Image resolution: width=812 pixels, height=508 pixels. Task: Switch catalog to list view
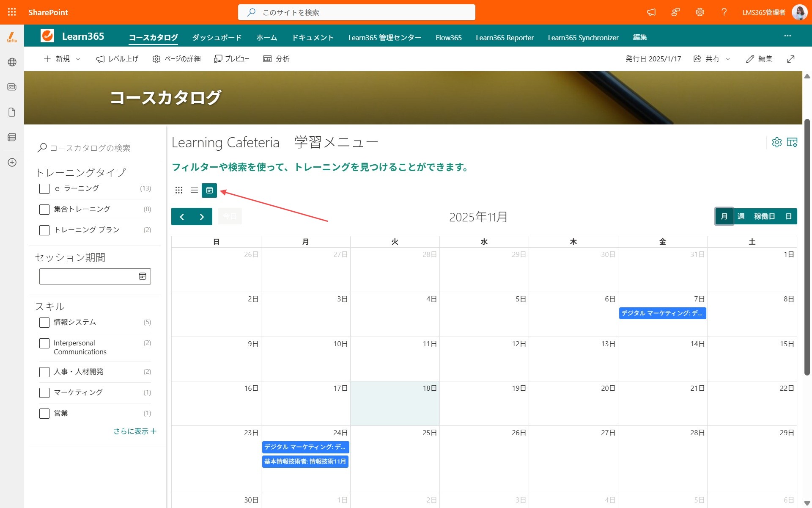[194, 190]
